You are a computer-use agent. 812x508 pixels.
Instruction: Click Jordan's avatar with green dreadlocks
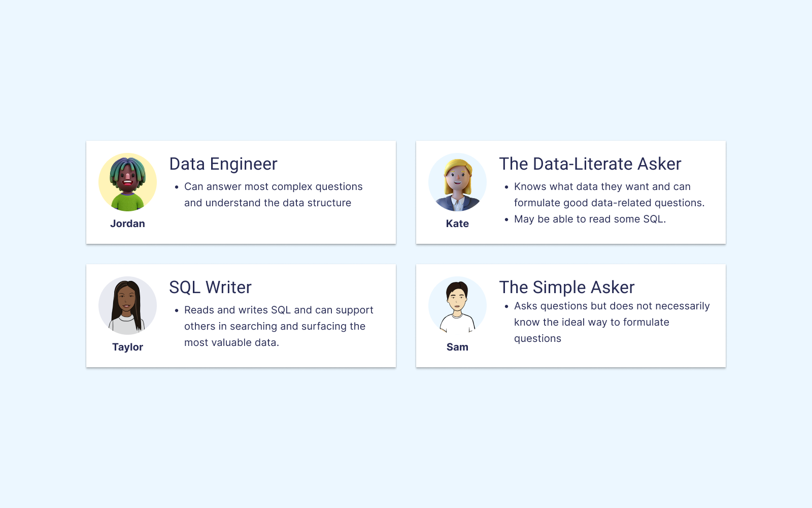(x=127, y=182)
